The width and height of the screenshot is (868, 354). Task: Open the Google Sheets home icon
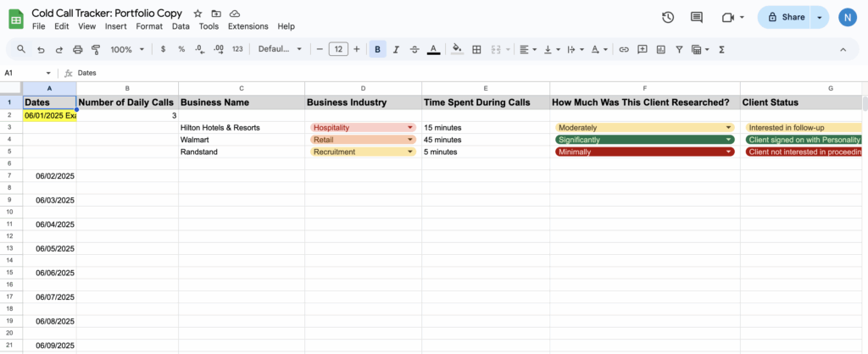15,19
